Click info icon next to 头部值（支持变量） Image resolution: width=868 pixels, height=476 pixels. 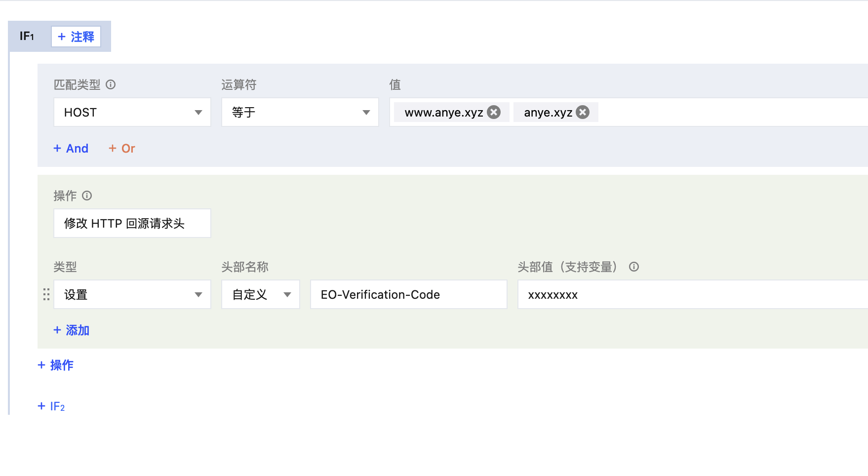(x=634, y=267)
